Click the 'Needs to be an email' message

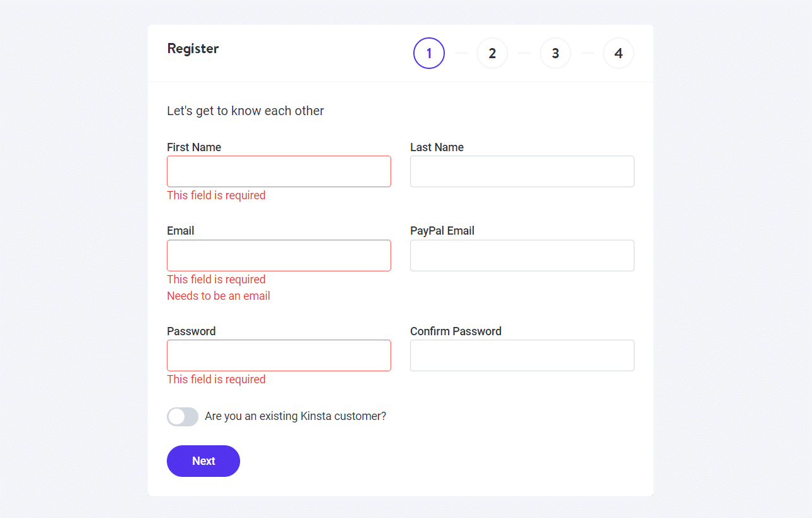218,295
